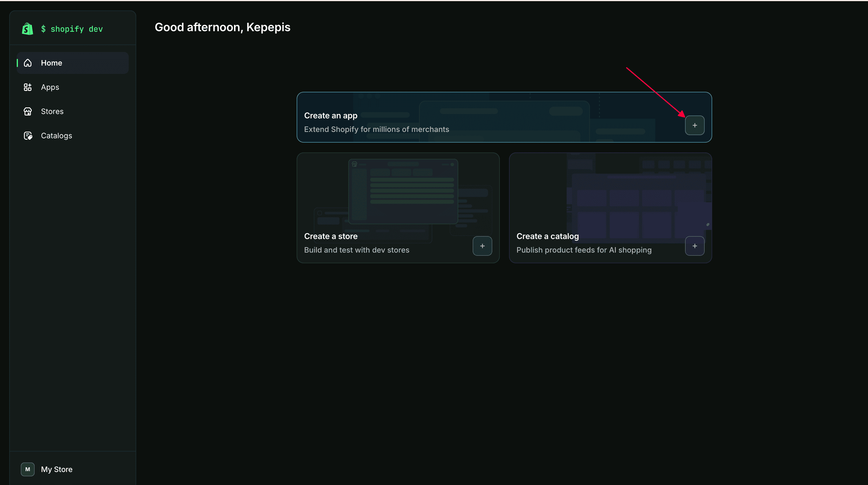Click the My Store 'M' avatar icon
This screenshot has width=868, height=485.
[x=28, y=469]
